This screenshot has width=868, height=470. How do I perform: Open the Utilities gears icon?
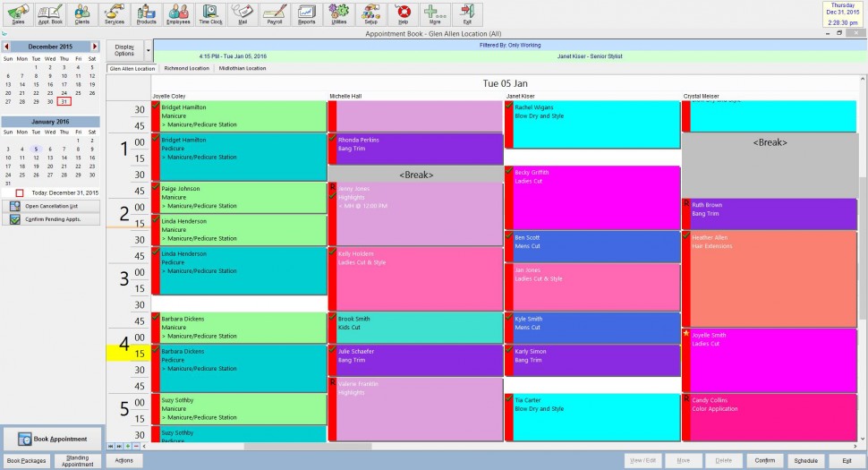point(338,13)
